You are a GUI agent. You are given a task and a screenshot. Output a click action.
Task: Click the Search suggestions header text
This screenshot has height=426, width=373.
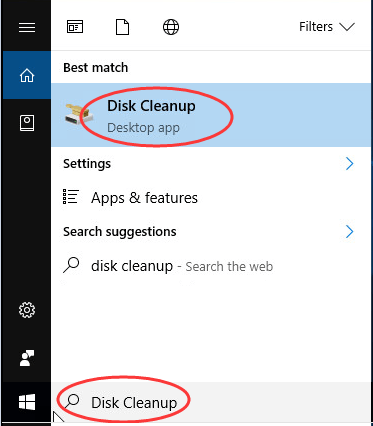point(120,232)
